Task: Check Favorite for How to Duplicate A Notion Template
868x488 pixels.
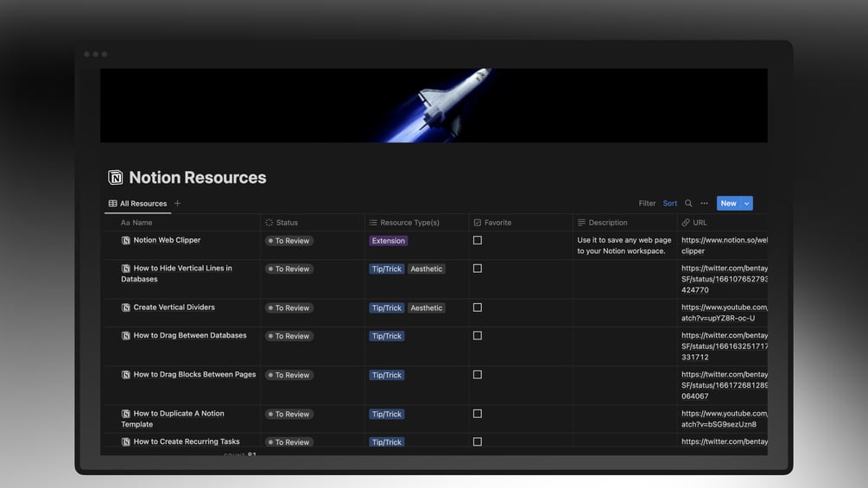Action: 477,414
